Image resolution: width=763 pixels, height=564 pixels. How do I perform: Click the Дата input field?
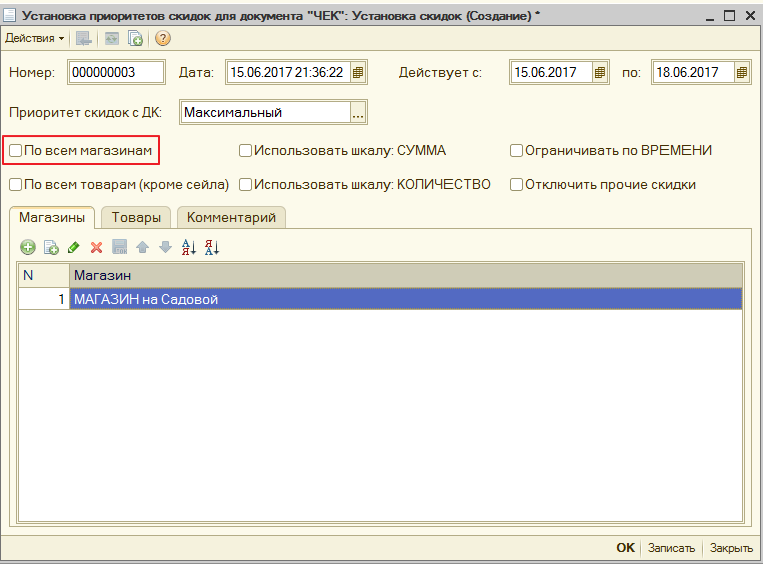[289, 73]
